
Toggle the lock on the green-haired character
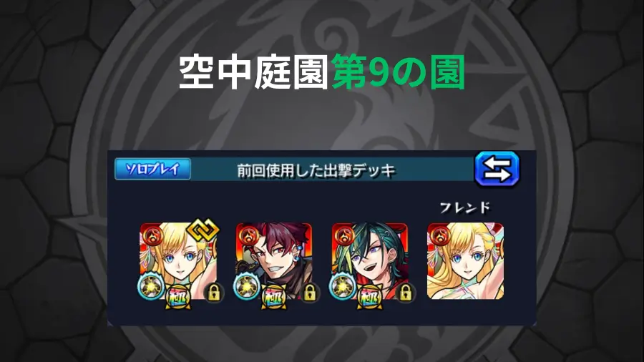(406, 293)
